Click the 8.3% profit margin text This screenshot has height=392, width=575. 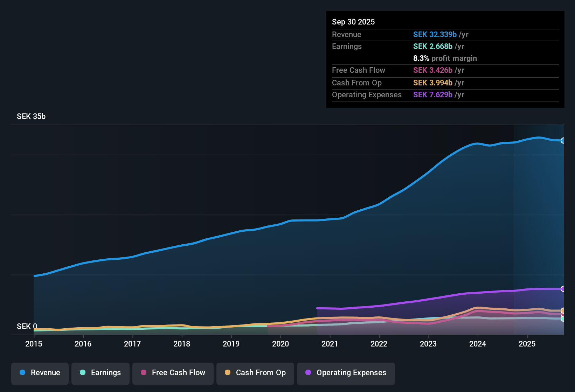tap(445, 58)
